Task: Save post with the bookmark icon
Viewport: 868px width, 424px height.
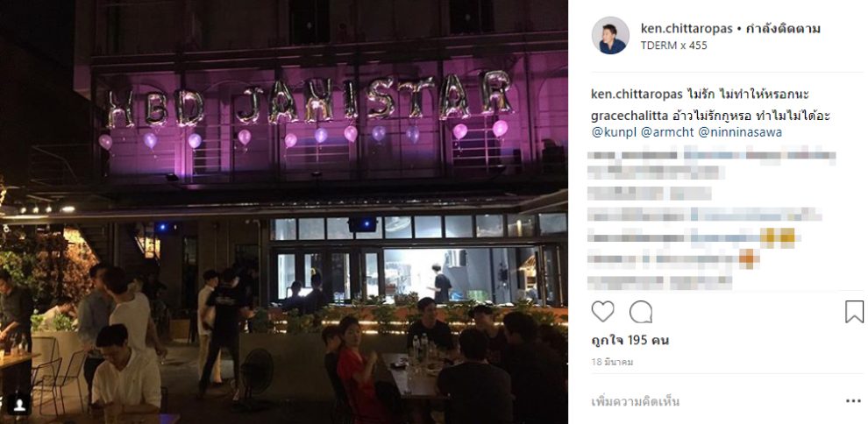Action: pyautogui.click(x=854, y=312)
